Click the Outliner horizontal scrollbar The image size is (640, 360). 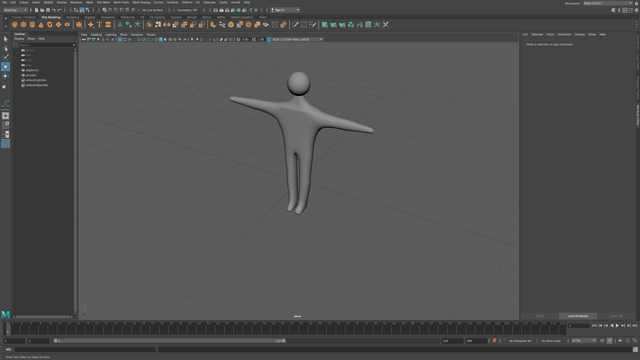pos(43,316)
